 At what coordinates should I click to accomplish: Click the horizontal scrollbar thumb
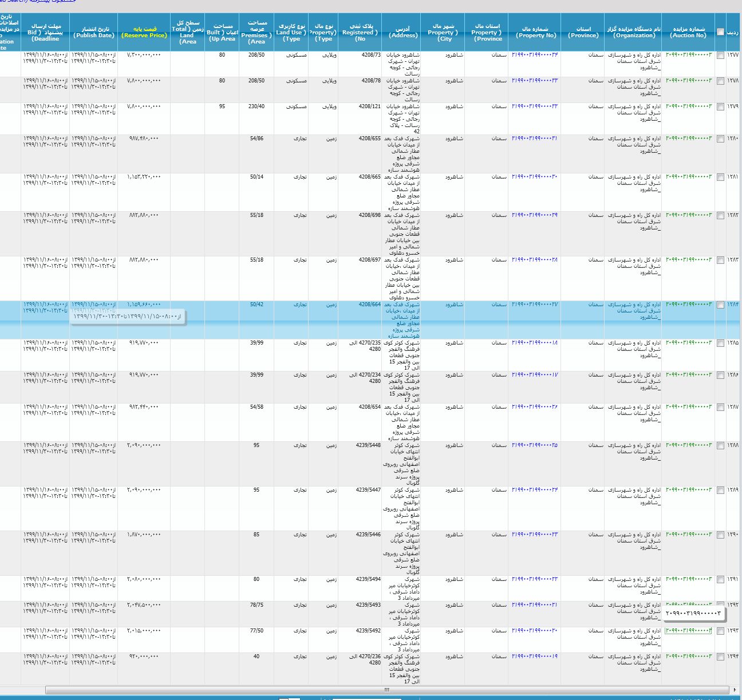[387, 690]
